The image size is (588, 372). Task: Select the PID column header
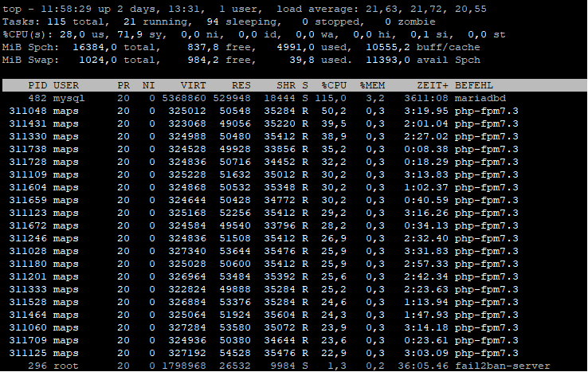click(x=37, y=85)
